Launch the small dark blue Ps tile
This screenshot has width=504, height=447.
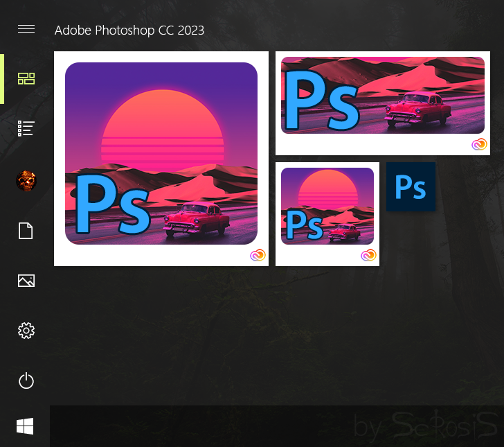(x=411, y=186)
